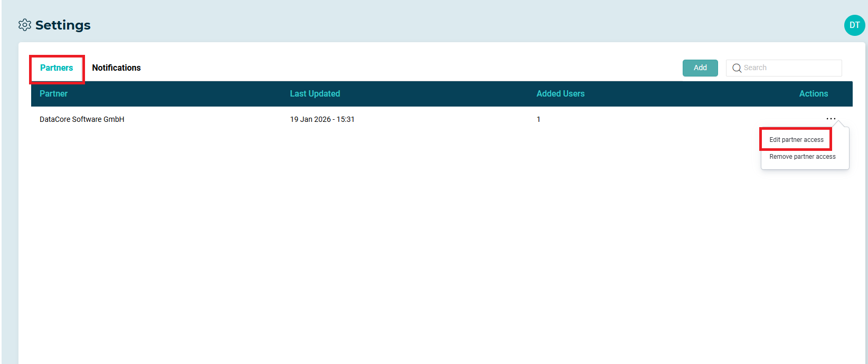Switch to the Partners tab
The width and height of the screenshot is (868, 364).
coord(56,68)
